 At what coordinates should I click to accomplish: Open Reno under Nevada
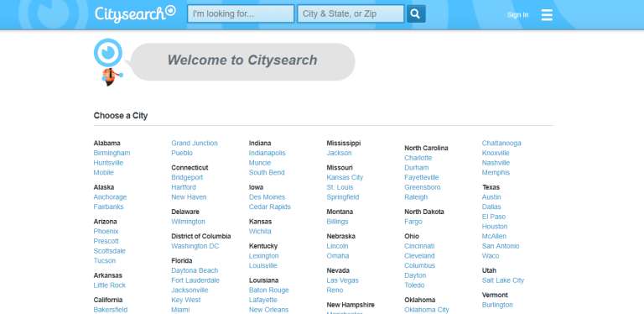[335, 290]
